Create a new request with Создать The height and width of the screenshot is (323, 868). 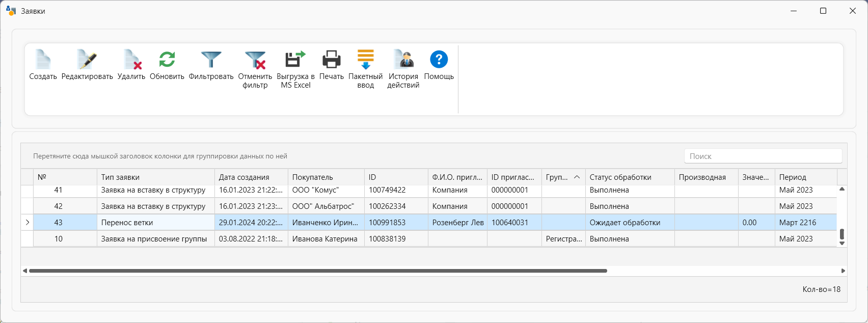(x=43, y=65)
